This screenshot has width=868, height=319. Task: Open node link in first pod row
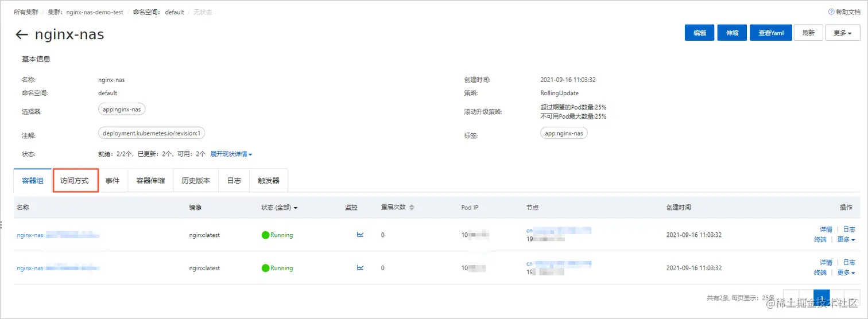tap(559, 230)
